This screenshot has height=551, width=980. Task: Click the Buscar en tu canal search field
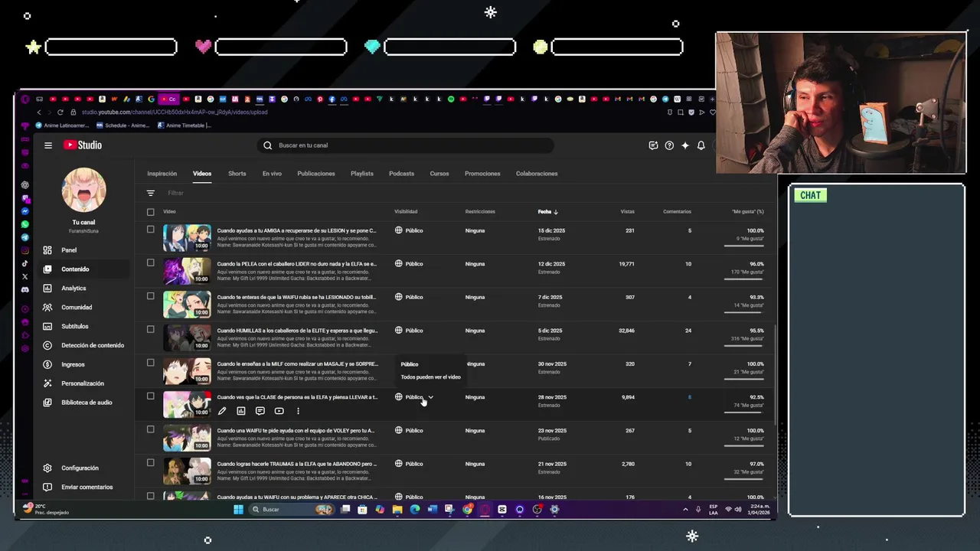click(x=406, y=145)
